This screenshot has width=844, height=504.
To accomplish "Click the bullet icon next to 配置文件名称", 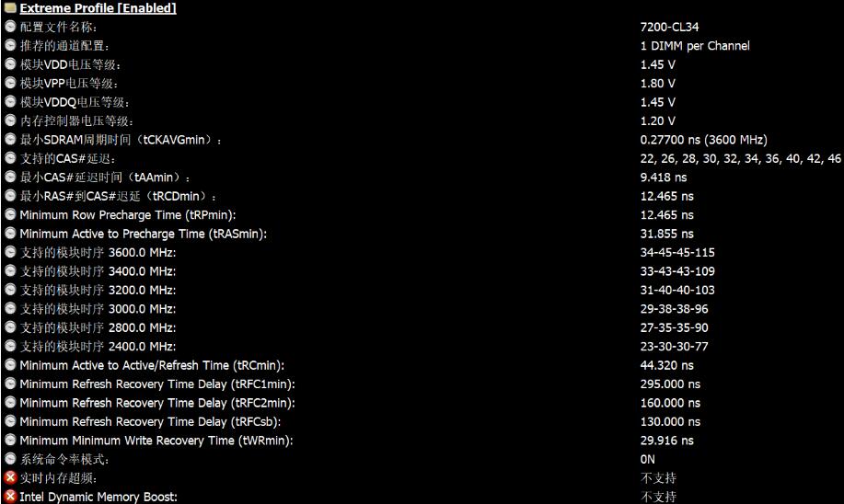I will [10, 27].
